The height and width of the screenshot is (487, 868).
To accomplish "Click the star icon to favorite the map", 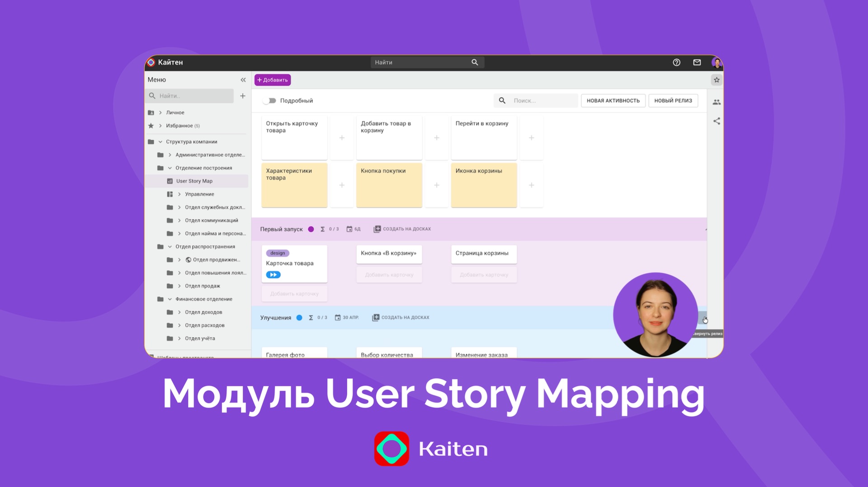I will pos(717,80).
